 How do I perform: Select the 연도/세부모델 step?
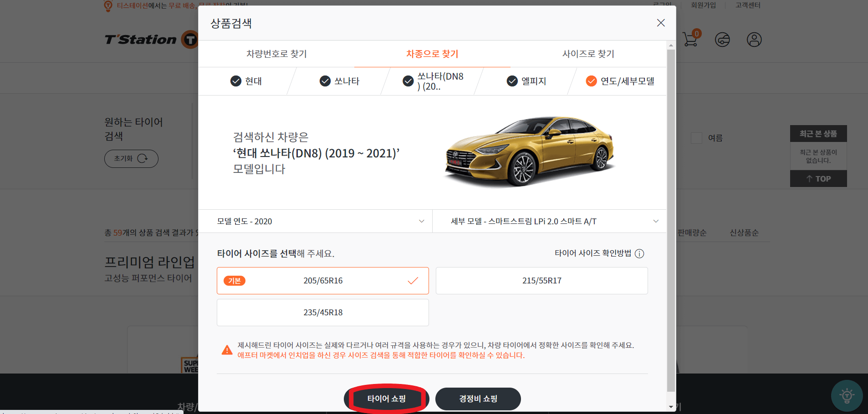(620, 81)
